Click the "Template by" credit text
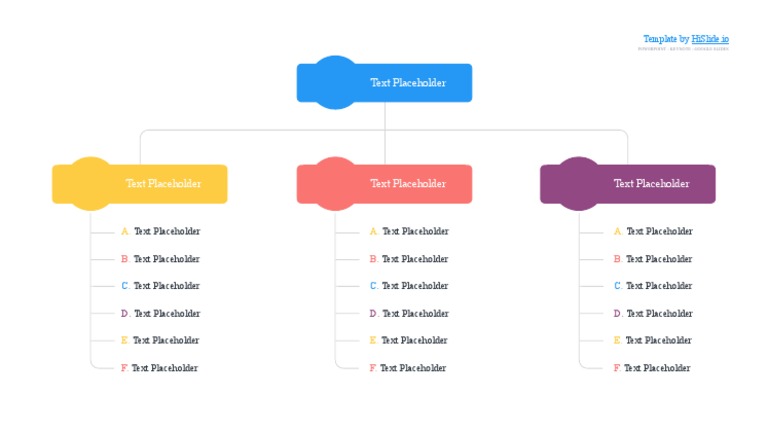The height and width of the screenshot is (432, 768). pyautogui.click(x=666, y=39)
